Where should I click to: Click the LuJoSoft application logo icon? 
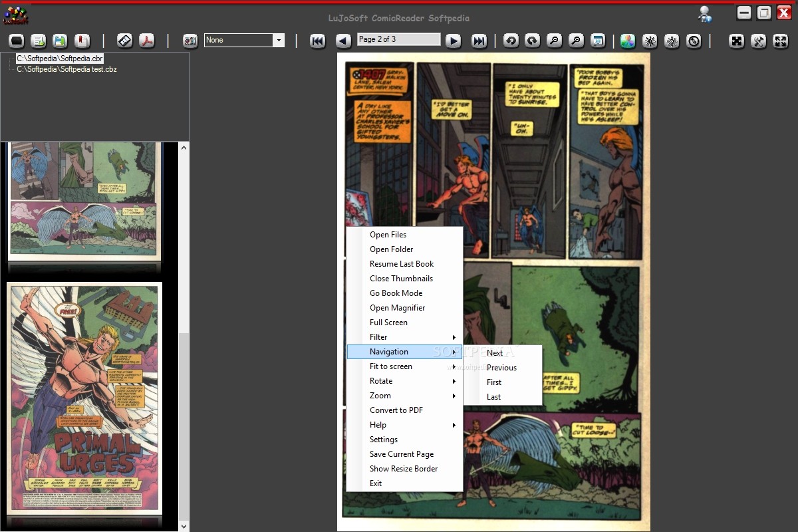tap(17, 15)
